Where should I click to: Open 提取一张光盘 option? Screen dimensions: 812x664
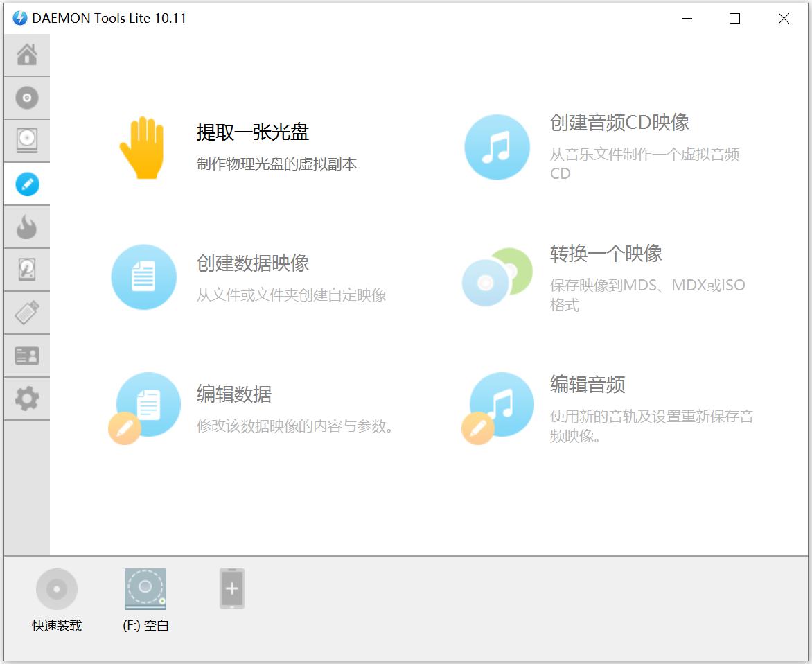(x=253, y=132)
